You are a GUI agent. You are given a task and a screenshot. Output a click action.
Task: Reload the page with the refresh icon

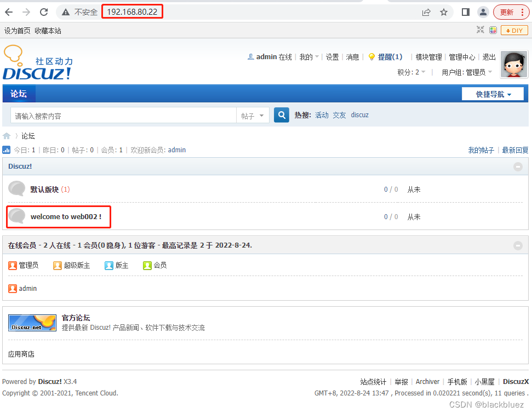pos(44,12)
